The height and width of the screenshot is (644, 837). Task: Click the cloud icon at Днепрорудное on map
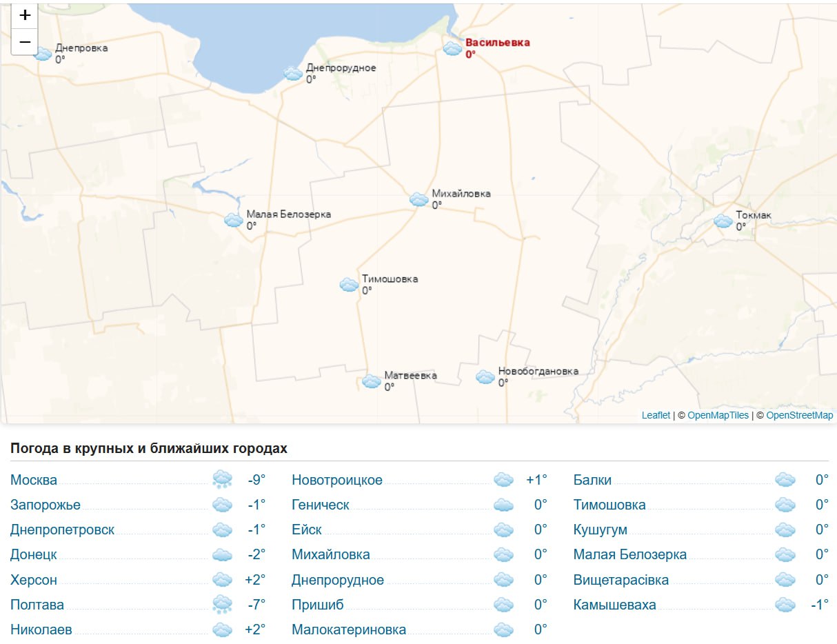[293, 73]
